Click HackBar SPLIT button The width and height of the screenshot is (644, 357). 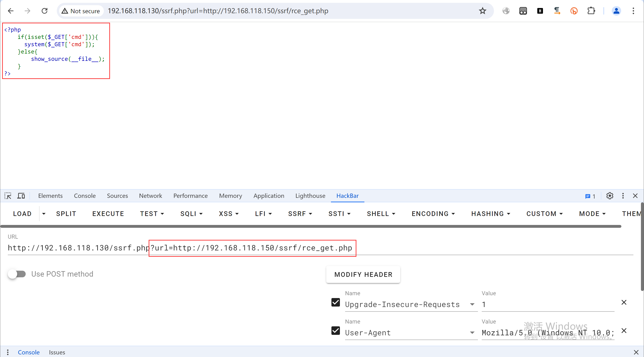(66, 214)
